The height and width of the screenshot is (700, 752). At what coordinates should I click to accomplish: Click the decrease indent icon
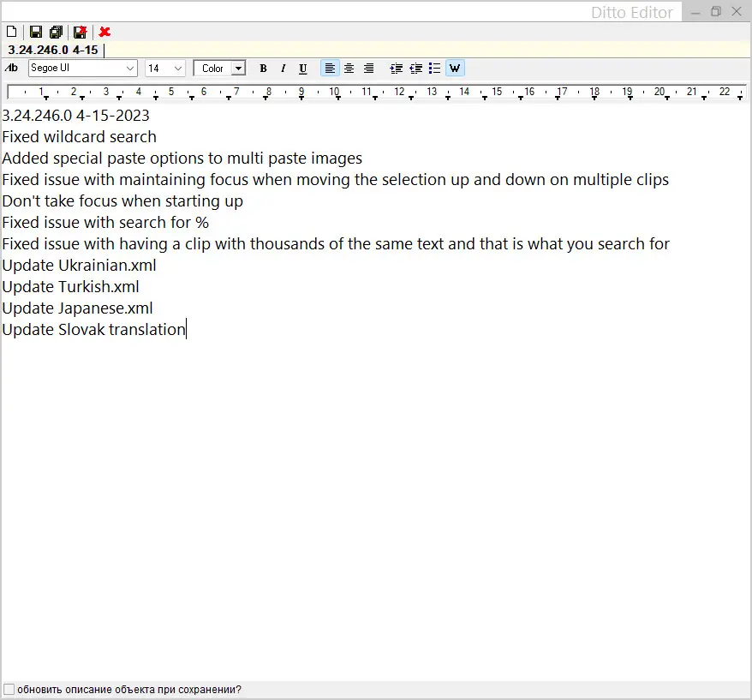415,69
